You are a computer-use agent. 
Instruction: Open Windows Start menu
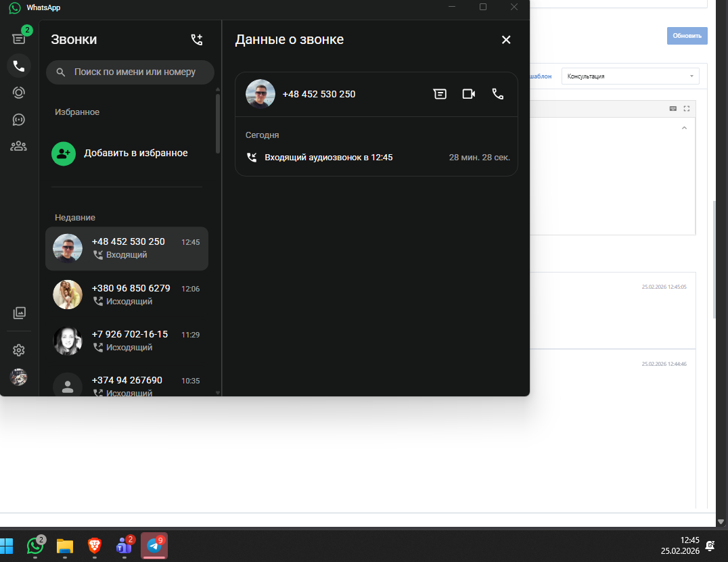(7, 546)
